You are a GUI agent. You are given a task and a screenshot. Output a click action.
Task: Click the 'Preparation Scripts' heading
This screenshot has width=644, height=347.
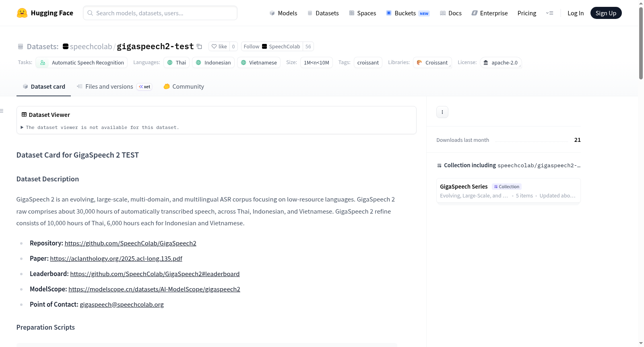(45, 327)
